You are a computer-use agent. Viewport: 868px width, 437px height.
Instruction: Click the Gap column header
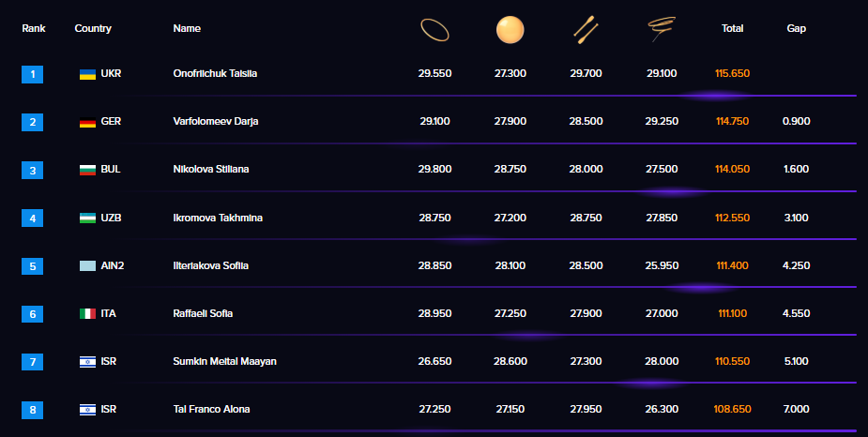coord(796,28)
